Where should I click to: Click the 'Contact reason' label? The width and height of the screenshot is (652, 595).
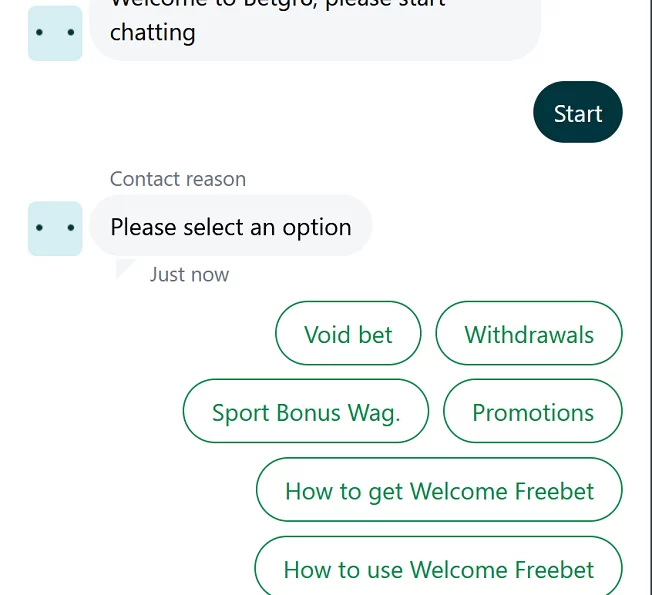[x=178, y=179]
